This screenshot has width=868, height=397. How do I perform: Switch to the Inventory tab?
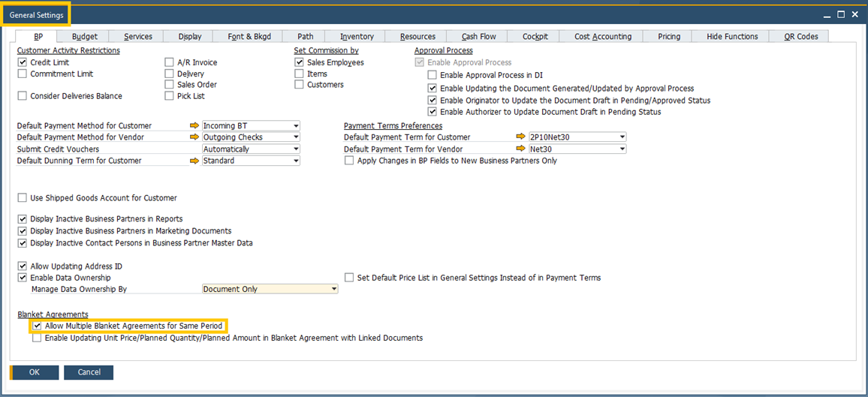click(x=357, y=37)
